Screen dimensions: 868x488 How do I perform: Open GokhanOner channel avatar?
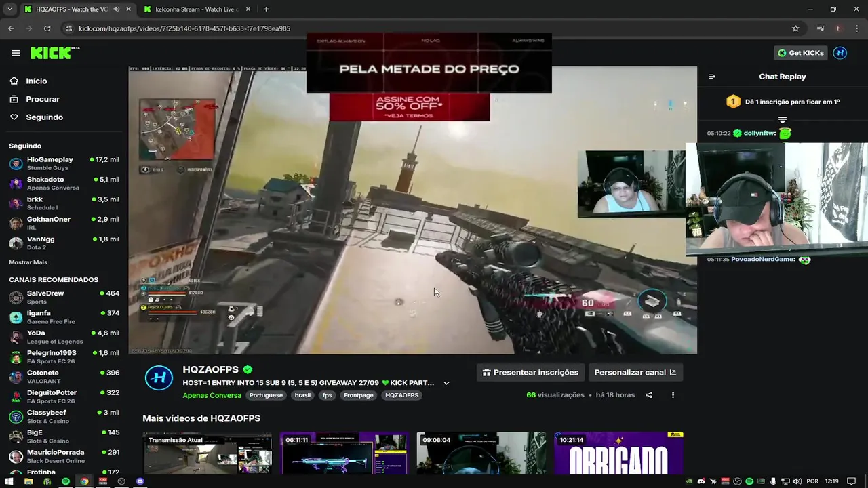pyautogui.click(x=16, y=223)
